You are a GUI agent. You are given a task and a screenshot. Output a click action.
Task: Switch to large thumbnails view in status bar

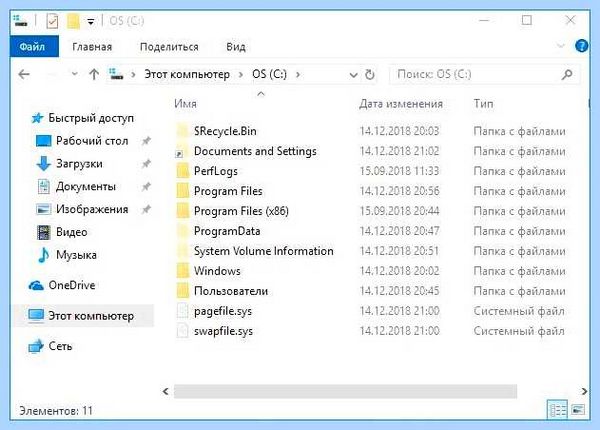(x=578, y=410)
